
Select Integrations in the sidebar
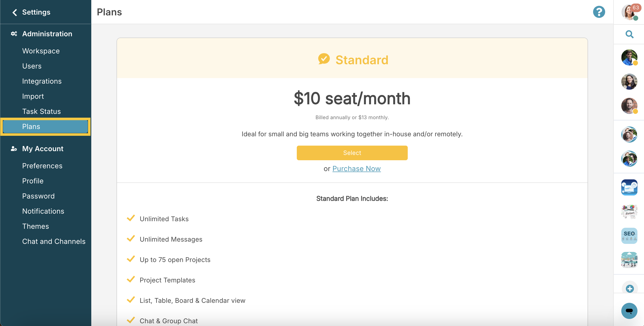pos(42,81)
